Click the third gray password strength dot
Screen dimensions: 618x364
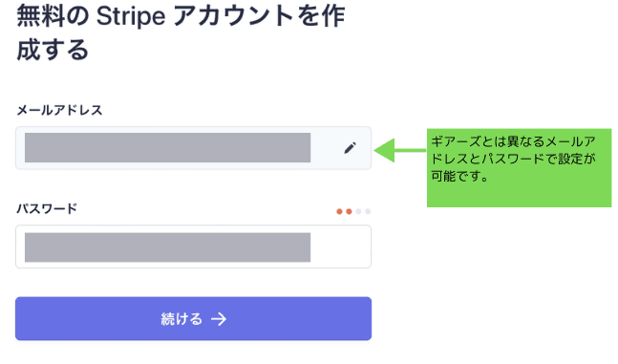tap(358, 212)
